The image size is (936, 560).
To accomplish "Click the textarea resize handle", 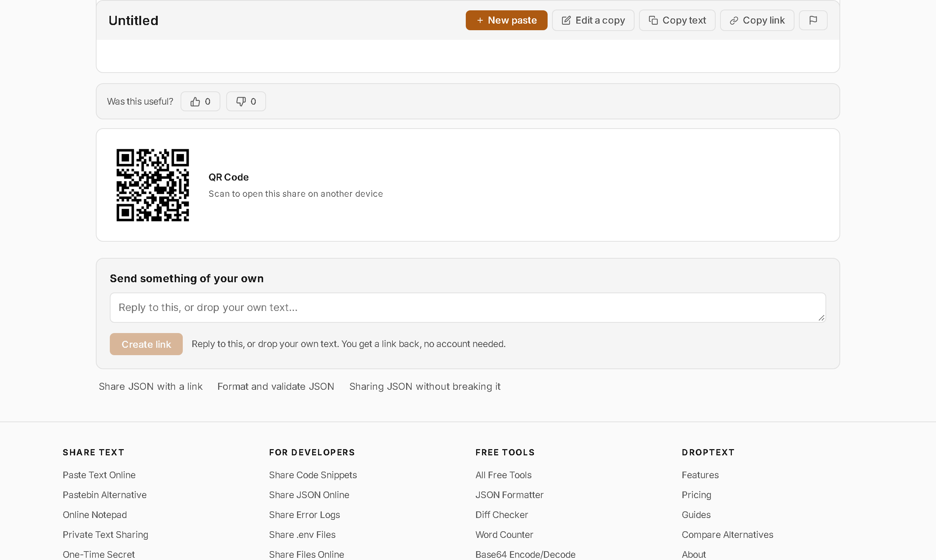I will [821, 318].
